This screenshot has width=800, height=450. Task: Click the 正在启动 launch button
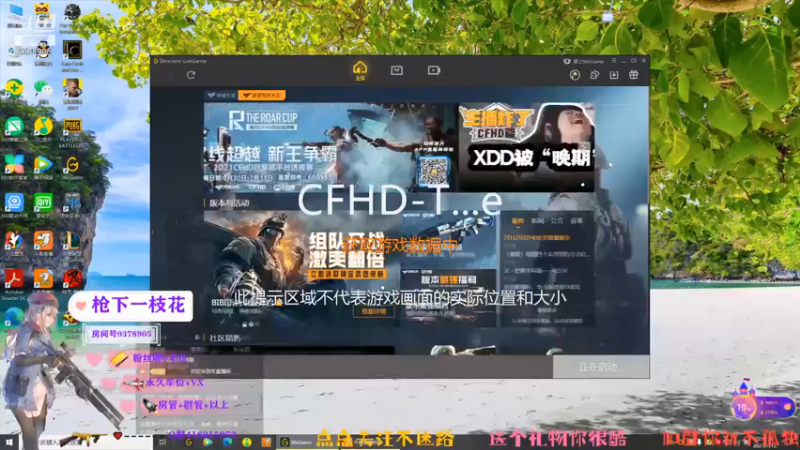(x=601, y=367)
